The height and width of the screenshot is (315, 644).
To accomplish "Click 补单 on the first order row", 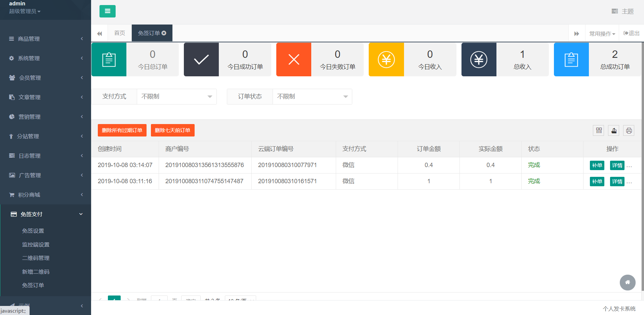I will pos(597,165).
